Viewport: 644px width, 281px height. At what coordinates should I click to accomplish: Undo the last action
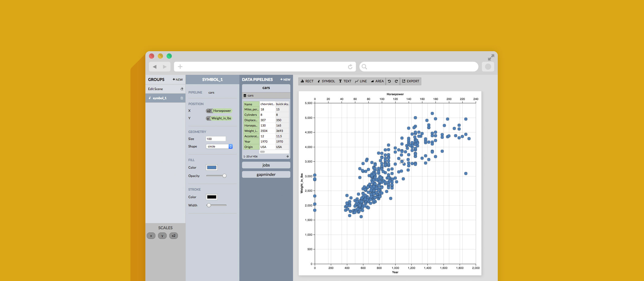click(389, 81)
